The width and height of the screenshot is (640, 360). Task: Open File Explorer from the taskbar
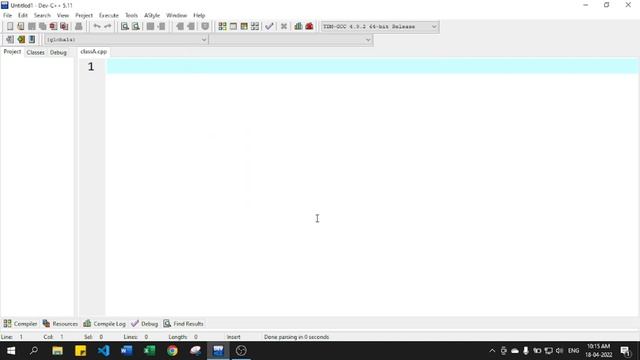pyautogui.click(x=57, y=351)
